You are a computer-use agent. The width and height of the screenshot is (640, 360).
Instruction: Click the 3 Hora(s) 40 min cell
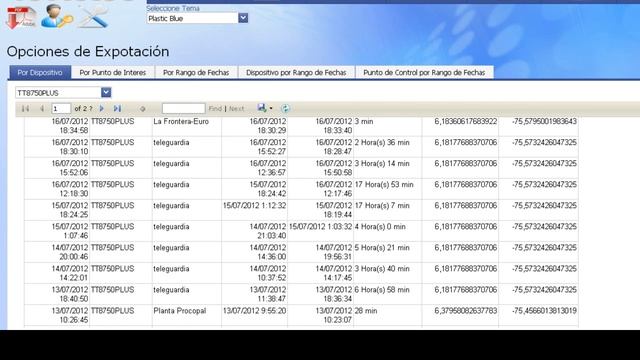click(388, 273)
